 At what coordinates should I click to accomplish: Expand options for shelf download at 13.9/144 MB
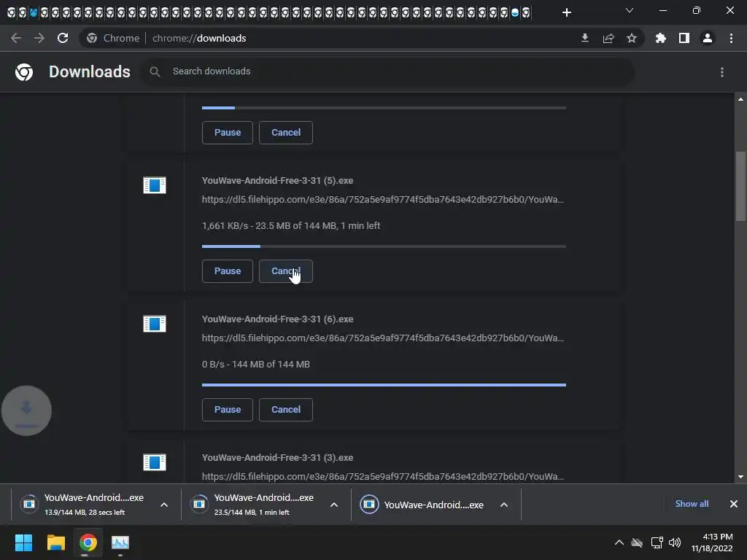click(x=164, y=505)
